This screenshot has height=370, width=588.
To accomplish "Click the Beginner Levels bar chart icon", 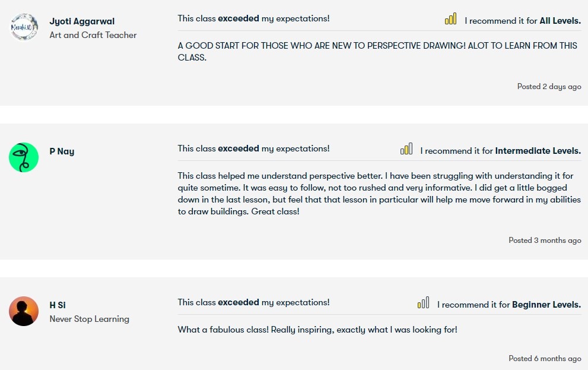I will pyautogui.click(x=423, y=303).
